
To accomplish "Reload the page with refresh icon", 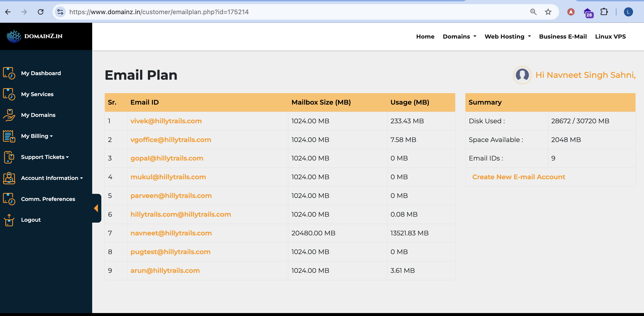I will (x=40, y=12).
